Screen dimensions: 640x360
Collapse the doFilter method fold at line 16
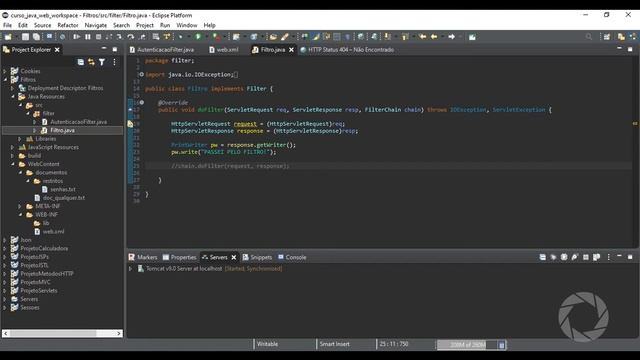142,102
